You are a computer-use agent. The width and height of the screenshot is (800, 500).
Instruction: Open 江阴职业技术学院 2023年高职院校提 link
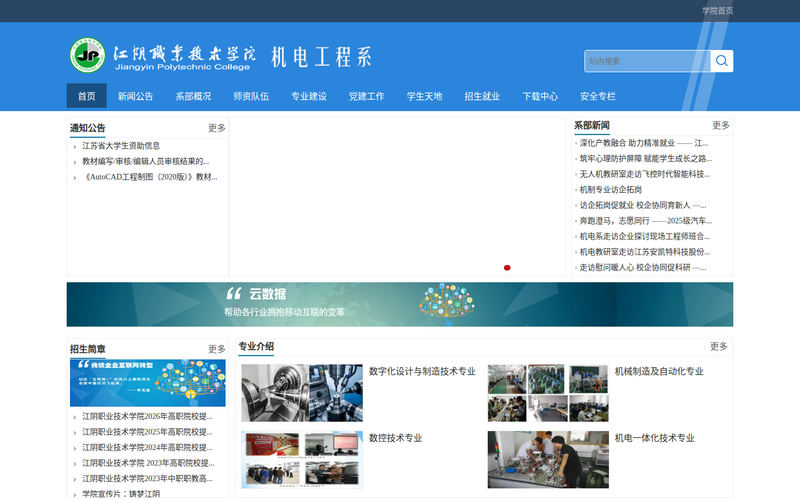click(x=148, y=463)
